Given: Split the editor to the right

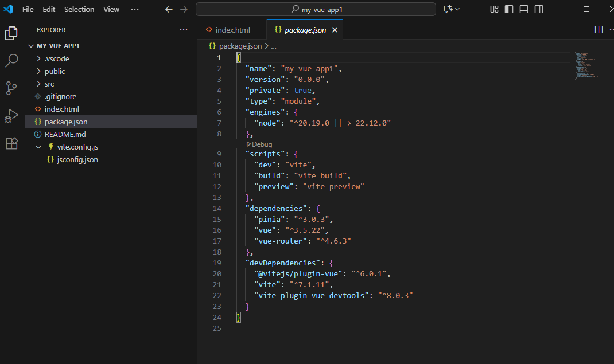Looking at the screenshot, I should [599, 30].
